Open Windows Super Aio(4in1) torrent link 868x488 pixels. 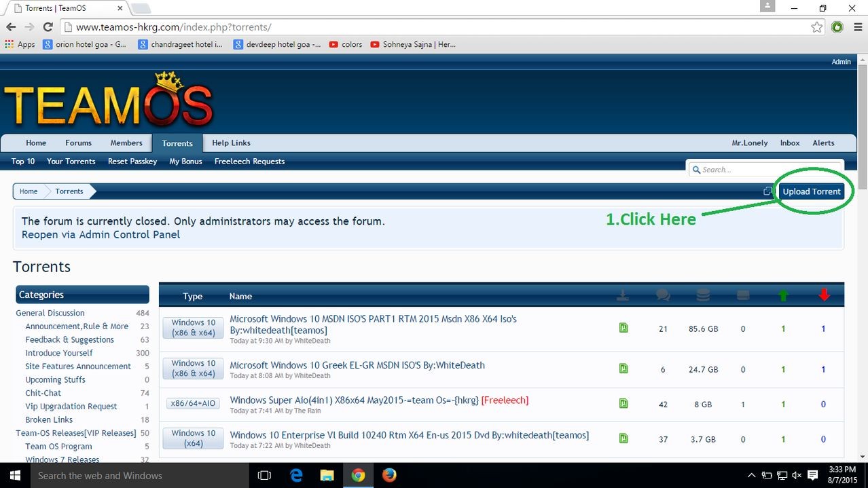pos(355,400)
